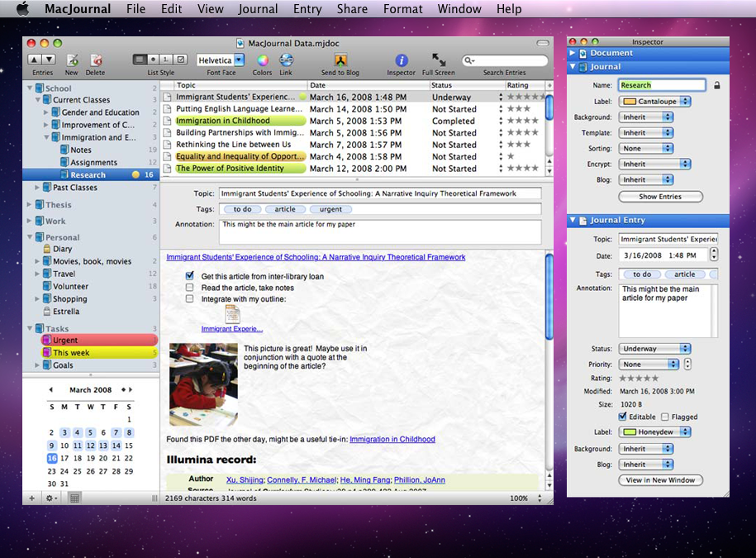The height and width of the screenshot is (558, 756).
Task: Select March 16 in the calendar
Action: (52, 458)
